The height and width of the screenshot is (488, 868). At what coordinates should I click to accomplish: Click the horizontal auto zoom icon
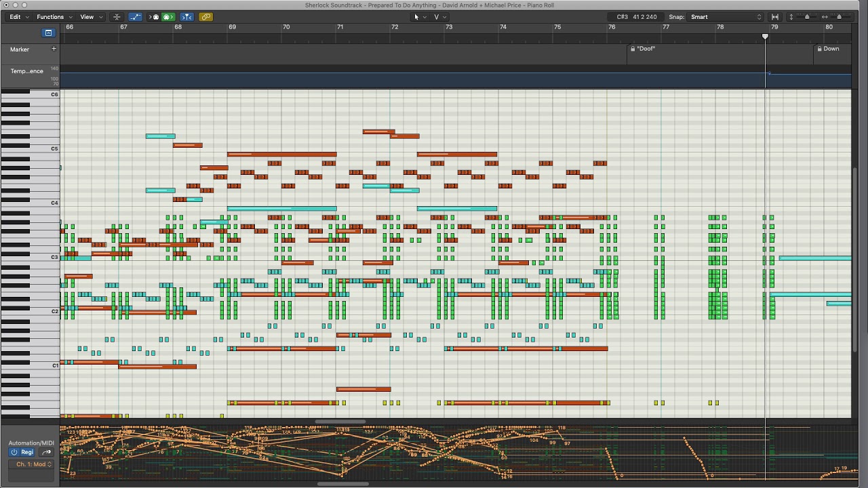(x=775, y=17)
